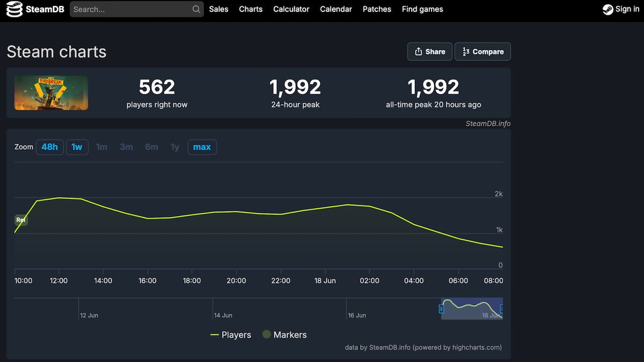
Task: Click the SteamDB logo icon
Action: point(14,9)
